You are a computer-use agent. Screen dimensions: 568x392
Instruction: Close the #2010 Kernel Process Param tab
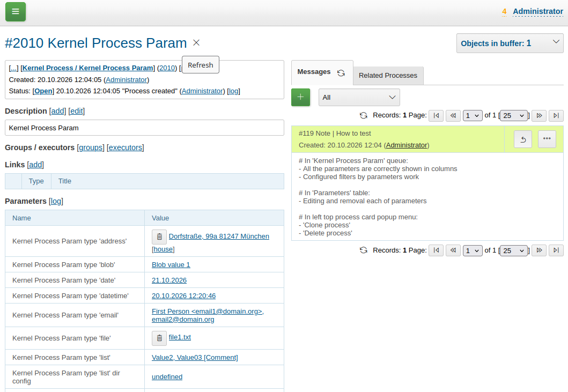(x=196, y=43)
